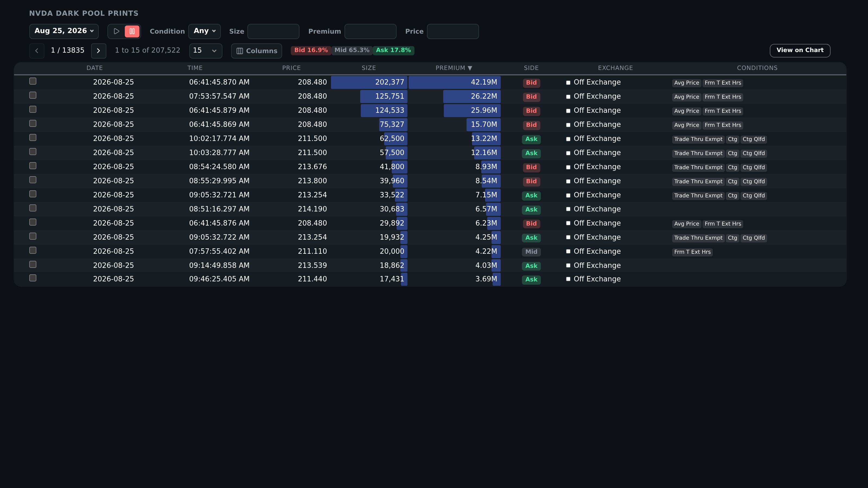
Task: Go to previous page arrow
Action: tap(37, 51)
